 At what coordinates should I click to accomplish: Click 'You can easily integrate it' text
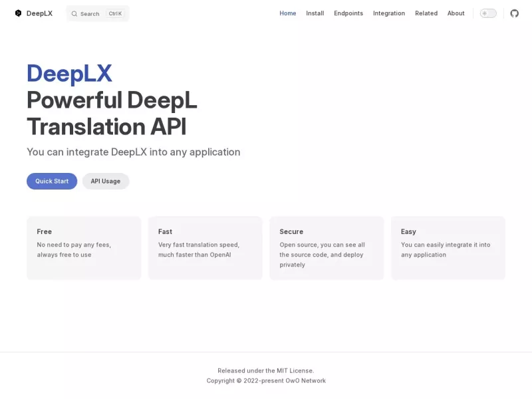tap(446, 245)
